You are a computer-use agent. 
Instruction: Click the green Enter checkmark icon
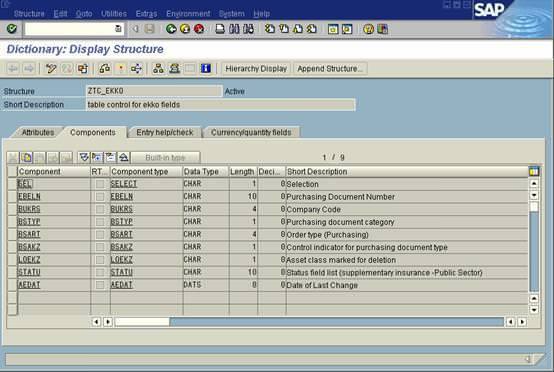point(12,29)
